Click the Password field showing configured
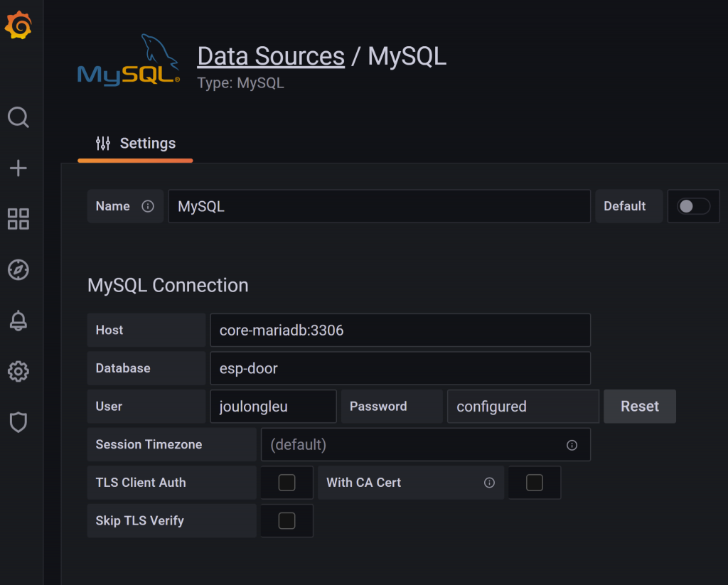 tap(523, 407)
